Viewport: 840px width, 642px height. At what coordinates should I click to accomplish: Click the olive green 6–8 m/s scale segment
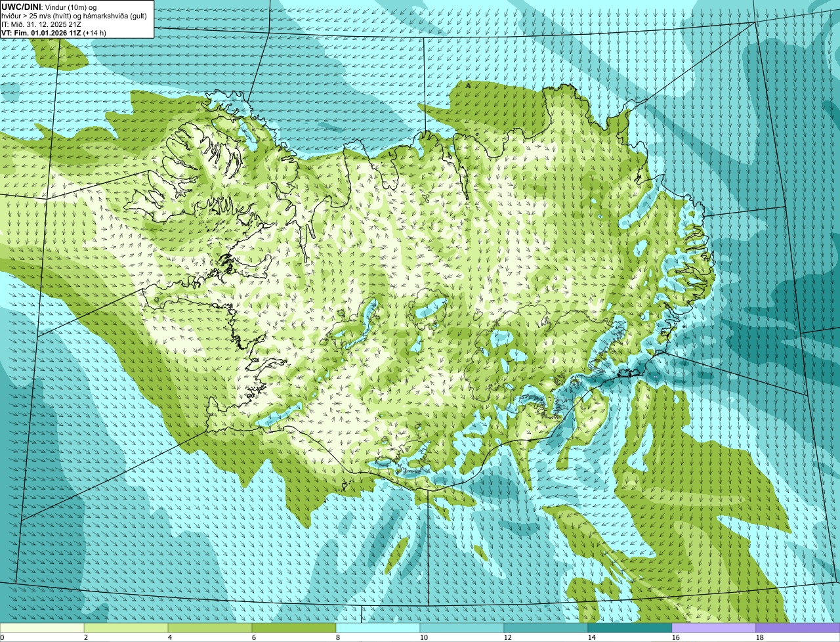[294, 628]
